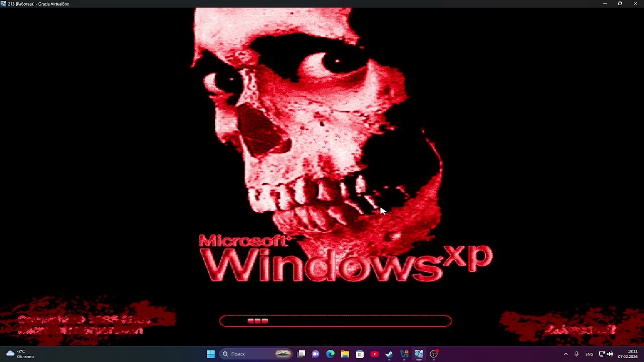Open Microsoft Edge from the taskbar
644x362 pixels.
coord(330,354)
